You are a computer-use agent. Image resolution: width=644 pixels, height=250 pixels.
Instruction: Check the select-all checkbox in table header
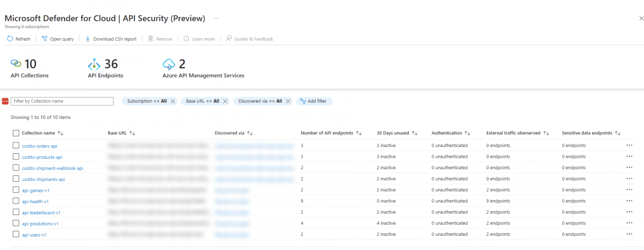click(x=16, y=133)
